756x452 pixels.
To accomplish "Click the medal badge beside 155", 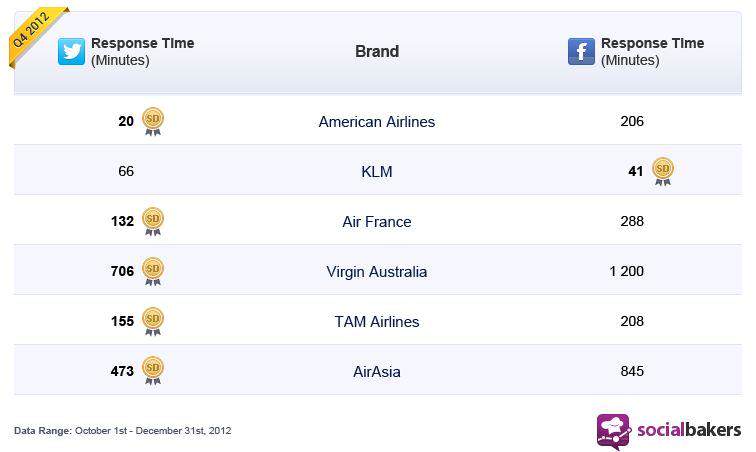I will coord(153,321).
